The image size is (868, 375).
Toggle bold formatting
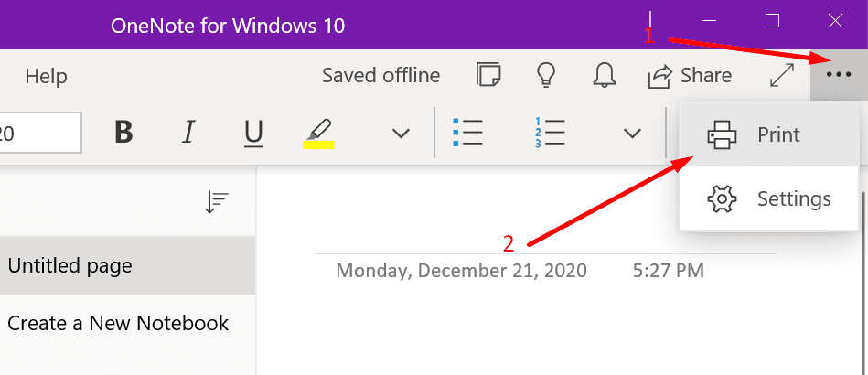coord(124,134)
